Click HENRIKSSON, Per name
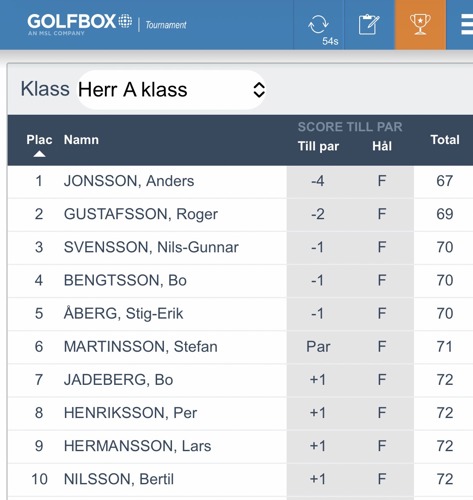Image resolution: width=473 pixels, height=500 pixels. [x=130, y=413]
